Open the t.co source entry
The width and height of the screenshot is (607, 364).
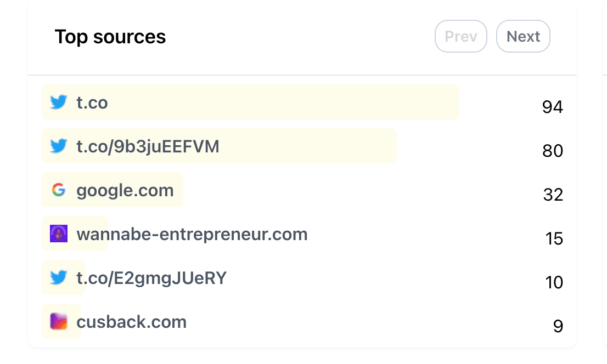point(92,103)
